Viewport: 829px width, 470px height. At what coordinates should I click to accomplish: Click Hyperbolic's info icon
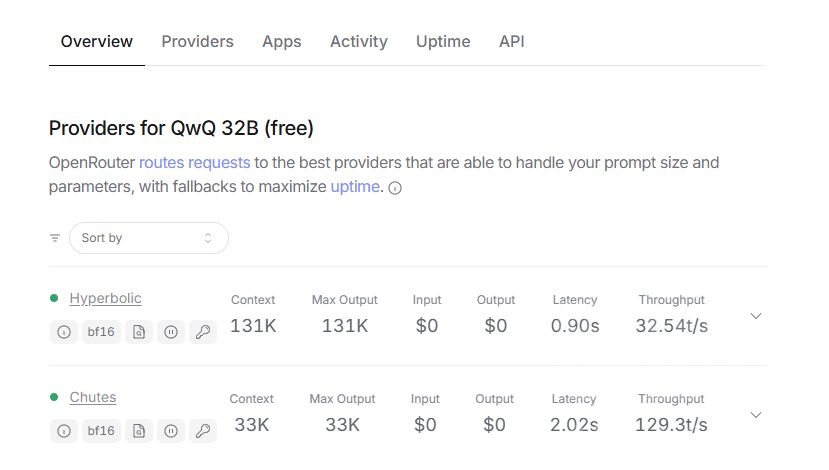(x=64, y=333)
